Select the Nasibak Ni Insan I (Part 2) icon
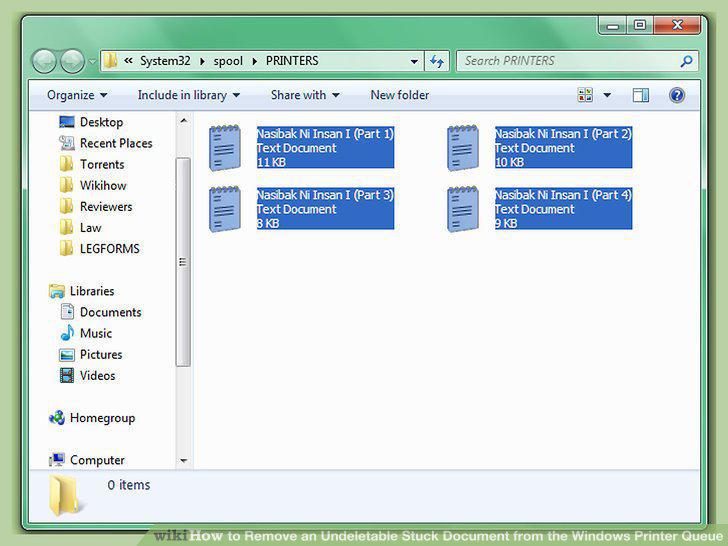The width and height of the screenshot is (728, 546). [463, 148]
